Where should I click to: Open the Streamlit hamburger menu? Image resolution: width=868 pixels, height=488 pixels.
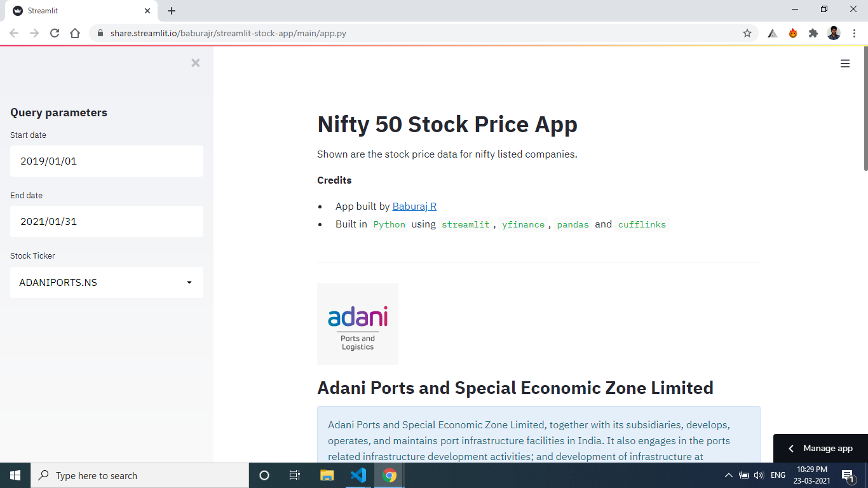[845, 64]
